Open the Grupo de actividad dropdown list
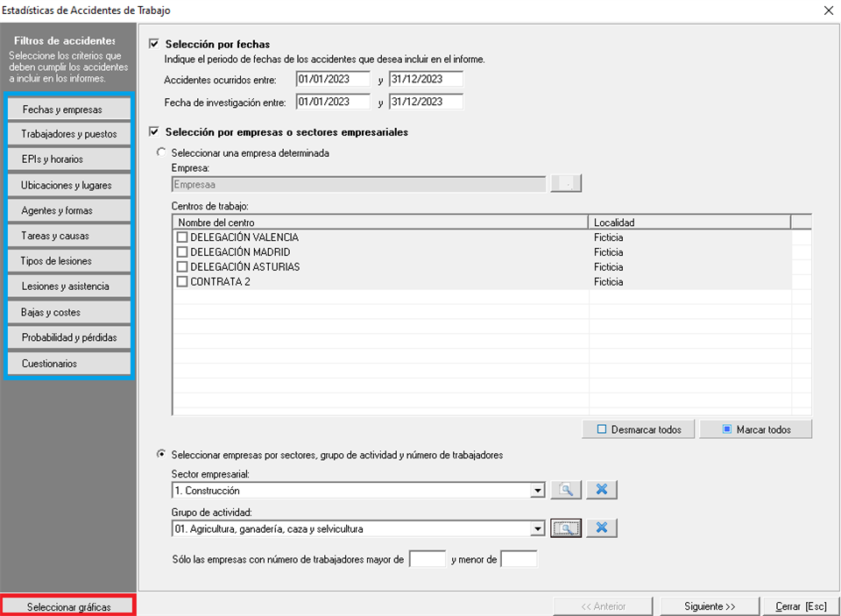This screenshot has height=616, width=841. point(538,529)
